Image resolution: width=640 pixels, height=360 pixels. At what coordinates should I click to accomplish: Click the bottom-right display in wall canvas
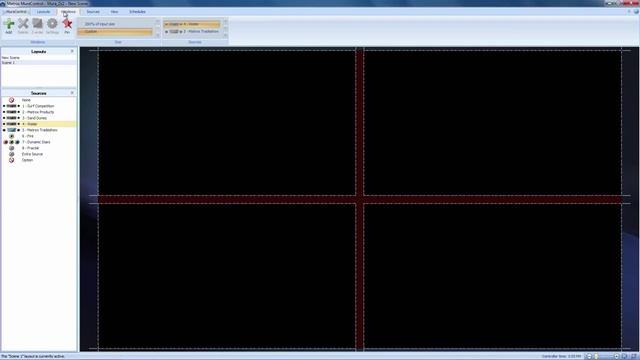493,276
